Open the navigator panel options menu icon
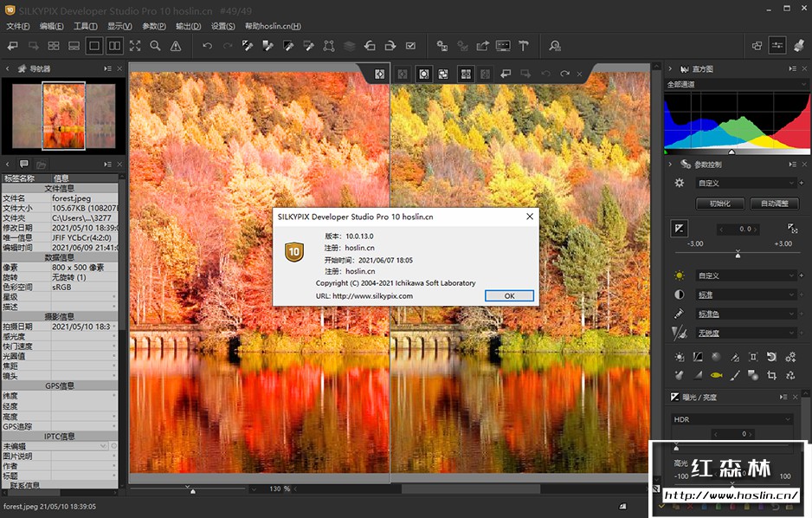Viewport: 812px width, 518px height. click(x=107, y=68)
